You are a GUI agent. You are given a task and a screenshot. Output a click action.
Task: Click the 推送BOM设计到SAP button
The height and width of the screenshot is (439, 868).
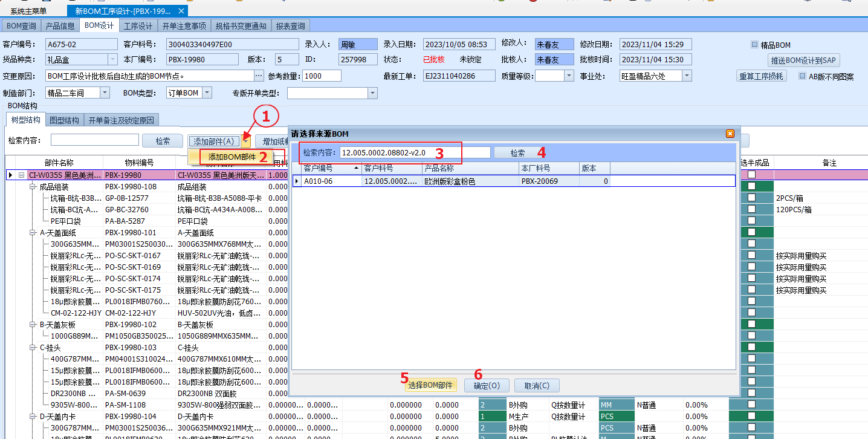[804, 60]
